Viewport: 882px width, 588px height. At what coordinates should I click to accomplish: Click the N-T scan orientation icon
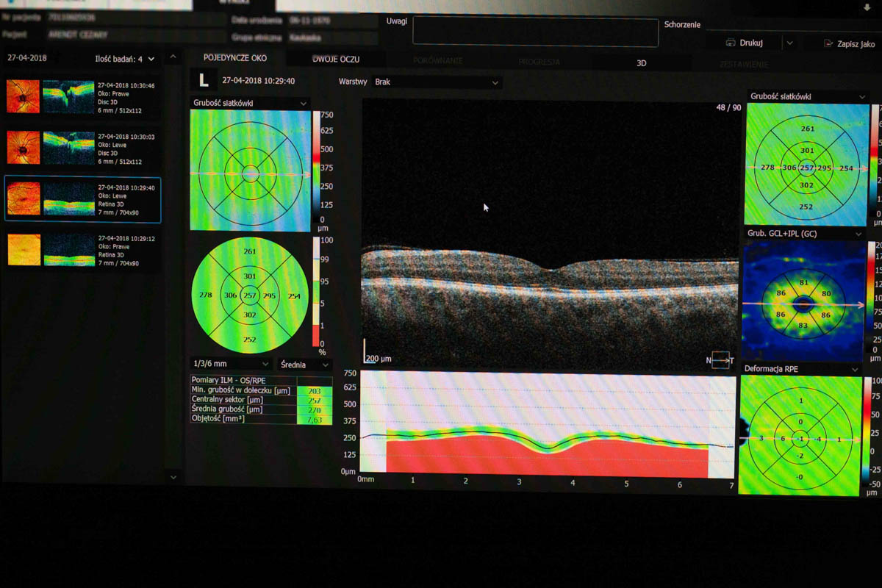[721, 360]
